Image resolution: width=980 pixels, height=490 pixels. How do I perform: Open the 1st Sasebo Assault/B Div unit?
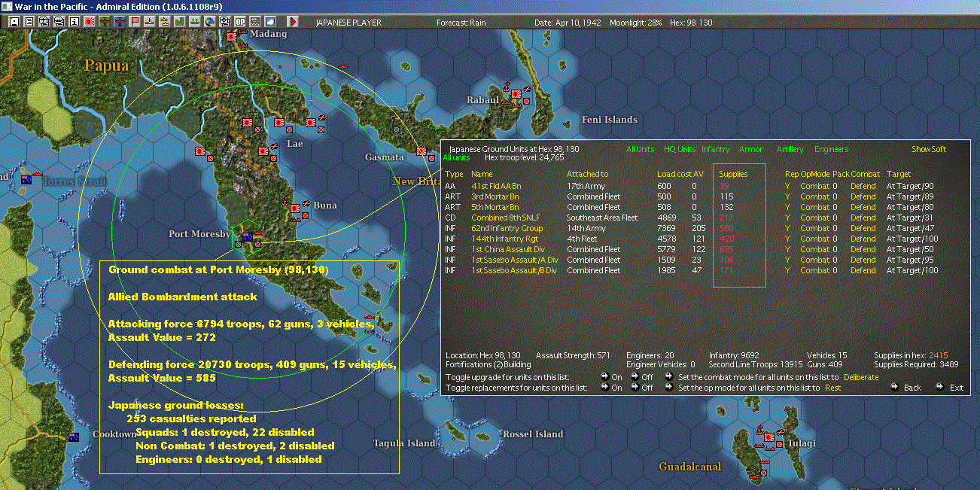click(x=514, y=270)
